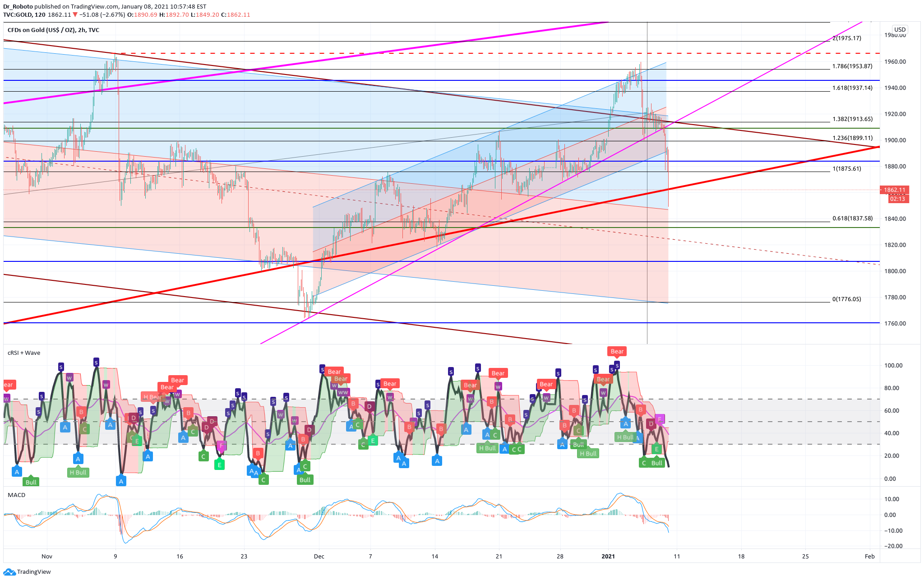Click the 1840.00 price axis label

(x=895, y=219)
